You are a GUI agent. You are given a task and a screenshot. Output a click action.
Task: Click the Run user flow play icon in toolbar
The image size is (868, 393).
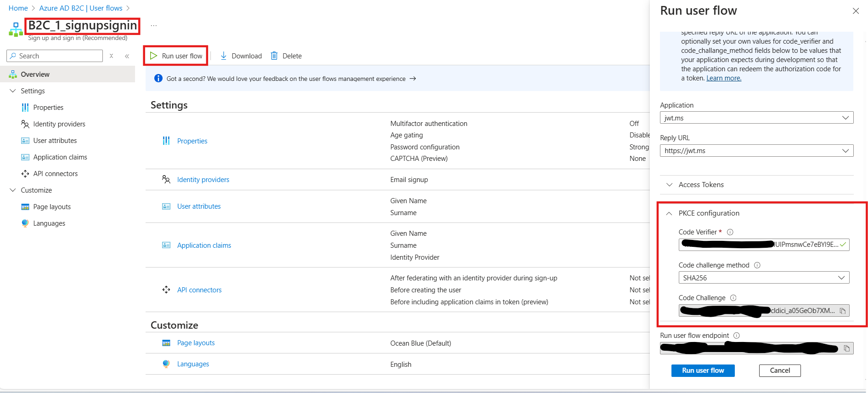coord(154,56)
